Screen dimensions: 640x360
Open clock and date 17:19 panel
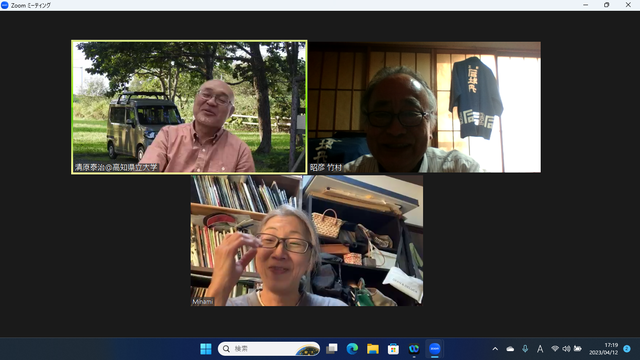point(603,349)
